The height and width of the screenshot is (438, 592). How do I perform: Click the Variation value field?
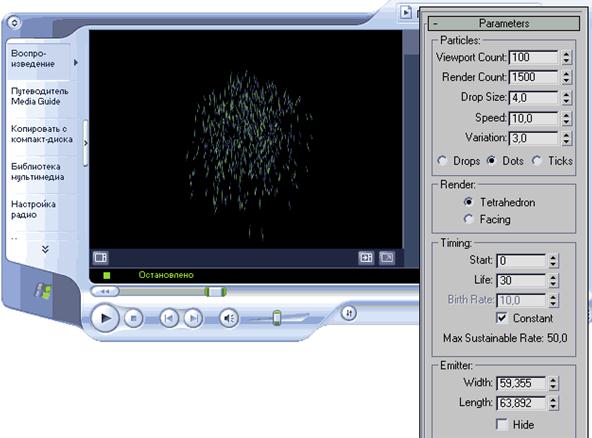click(x=533, y=138)
